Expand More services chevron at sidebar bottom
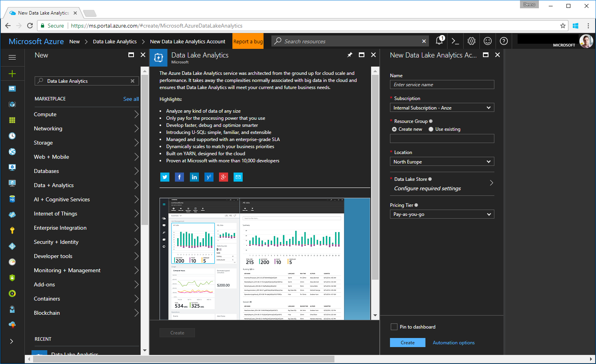596x364 pixels. coord(11,342)
